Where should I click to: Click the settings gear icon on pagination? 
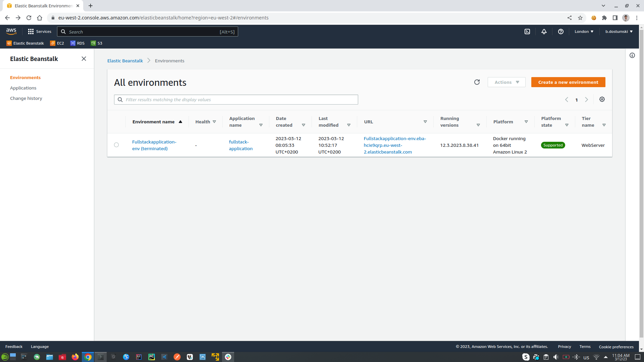click(x=602, y=100)
